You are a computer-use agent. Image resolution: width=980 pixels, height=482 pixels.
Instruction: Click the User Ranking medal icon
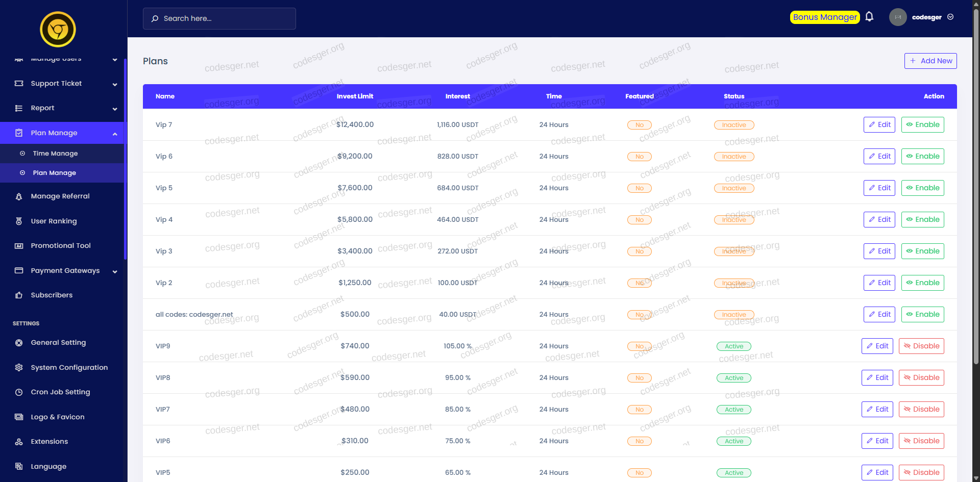(19, 221)
